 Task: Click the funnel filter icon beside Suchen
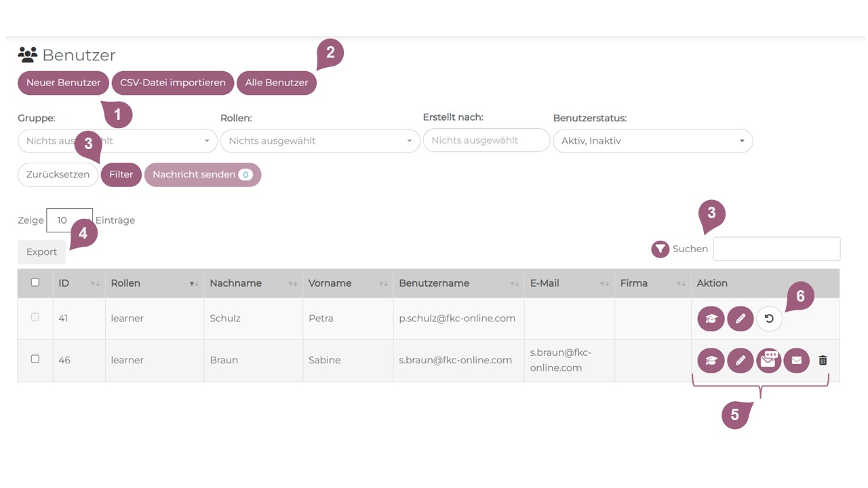pyautogui.click(x=660, y=249)
